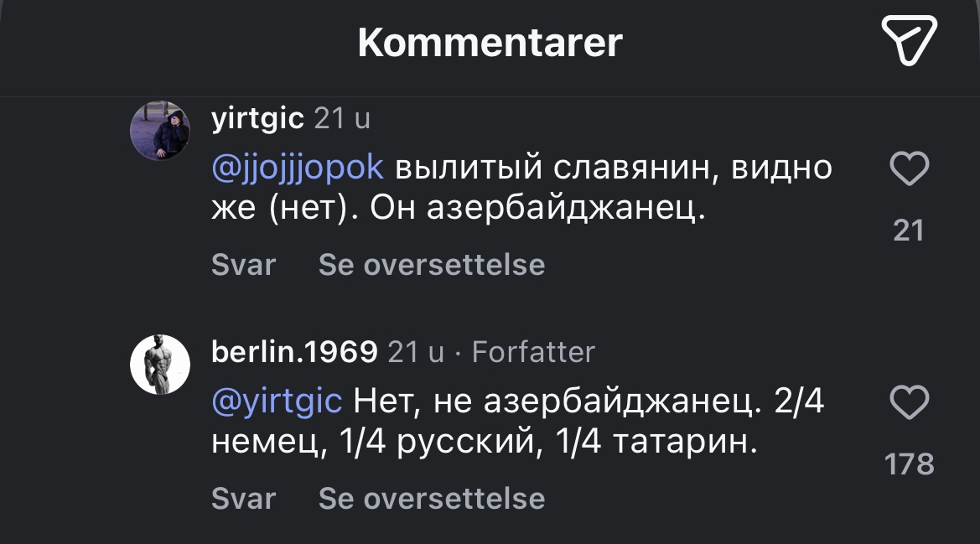
Task: Open berlin.1969's profile picture
Action: coord(160,364)
